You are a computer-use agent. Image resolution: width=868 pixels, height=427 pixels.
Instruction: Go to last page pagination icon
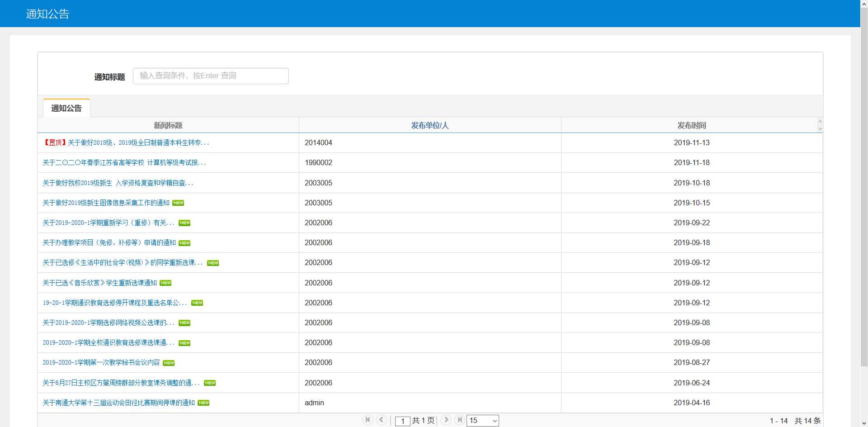[459, 420]
